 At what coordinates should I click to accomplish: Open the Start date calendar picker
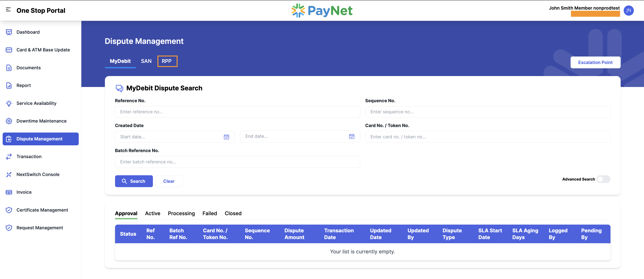(x=227, y=137)
